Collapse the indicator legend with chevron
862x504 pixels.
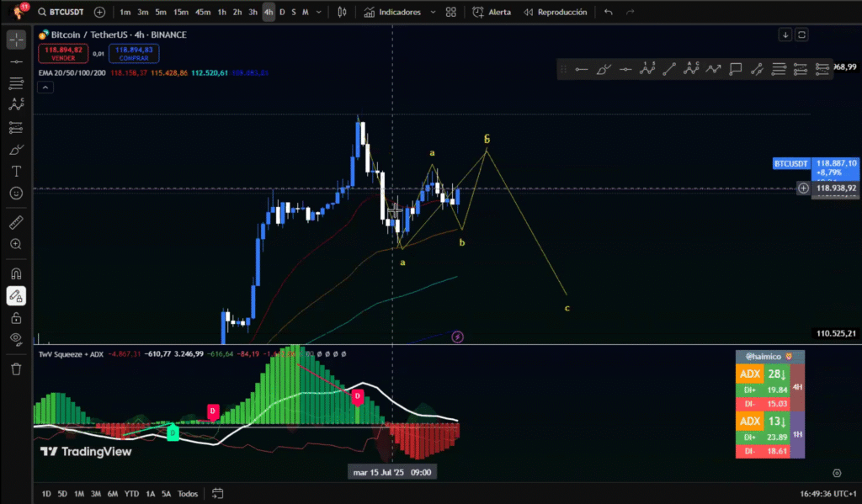pyautogui.click(x=45, y=88)
